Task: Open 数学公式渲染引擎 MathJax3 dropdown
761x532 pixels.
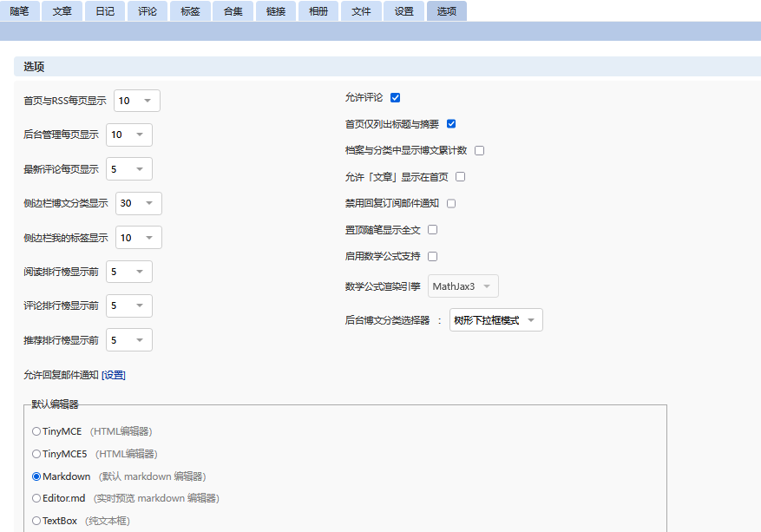Action: (463, 286)
